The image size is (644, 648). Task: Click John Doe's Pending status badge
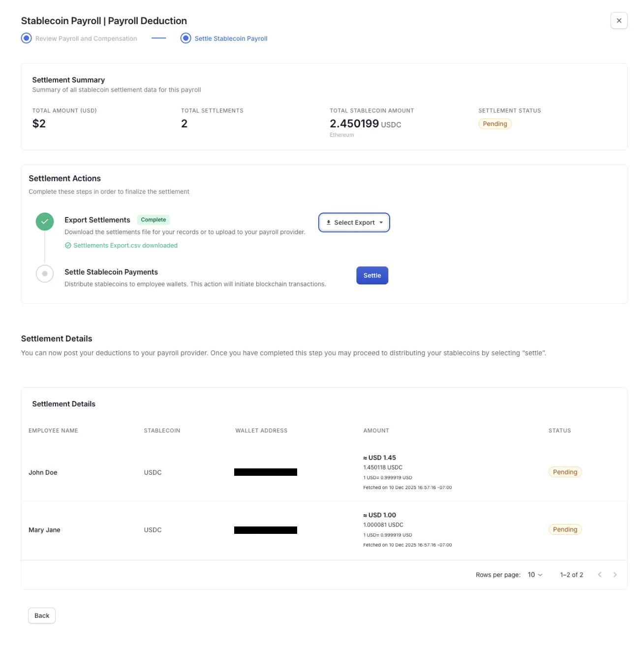click(x=565, y=472)
